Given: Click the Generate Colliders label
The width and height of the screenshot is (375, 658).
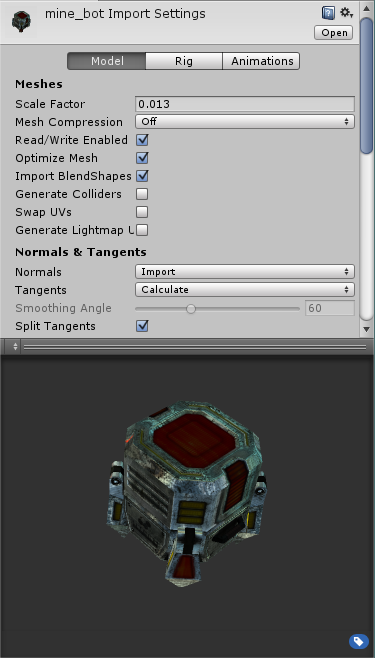Looking at the screenshot, I should 68,194.
